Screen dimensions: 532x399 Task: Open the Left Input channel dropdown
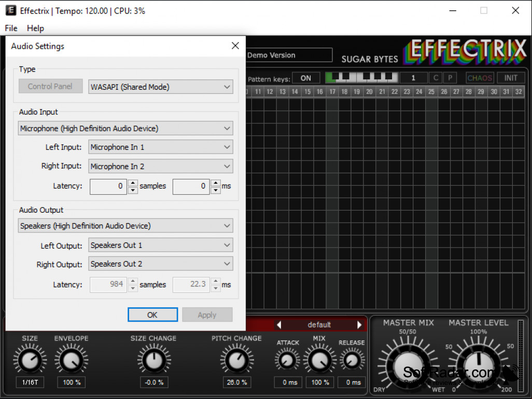coord(161,147)
